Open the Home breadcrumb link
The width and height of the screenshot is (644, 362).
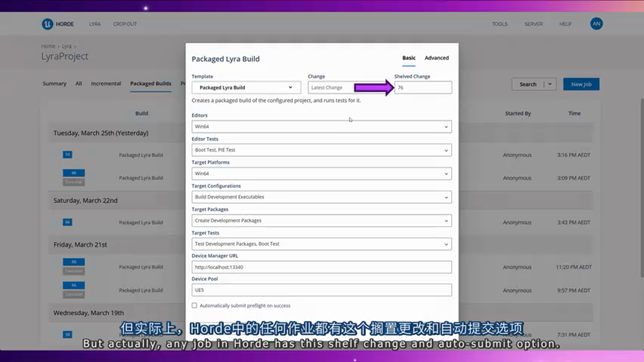[x=48, y=46]
